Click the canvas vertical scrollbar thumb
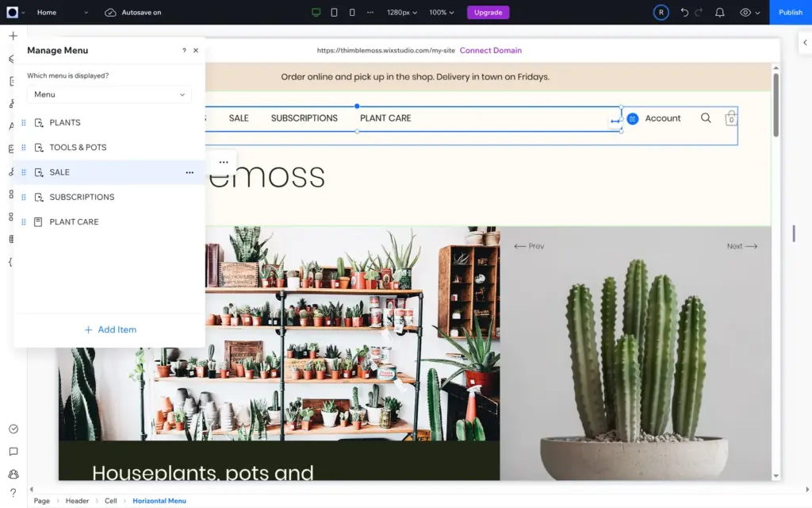 [x=776, y=106]
